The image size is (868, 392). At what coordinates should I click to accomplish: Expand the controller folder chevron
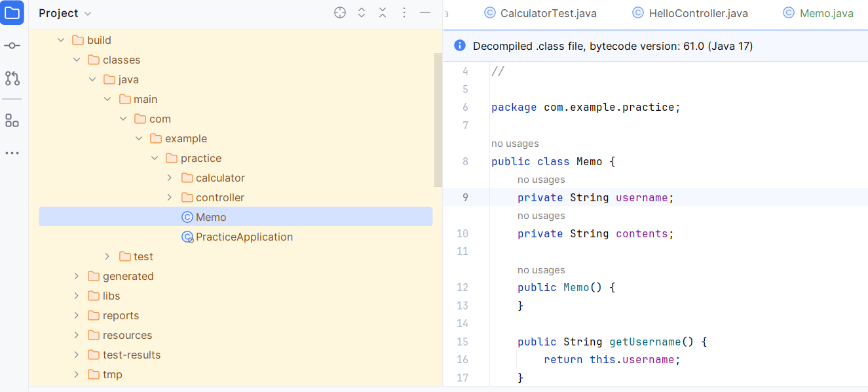(x=170, y=197)
